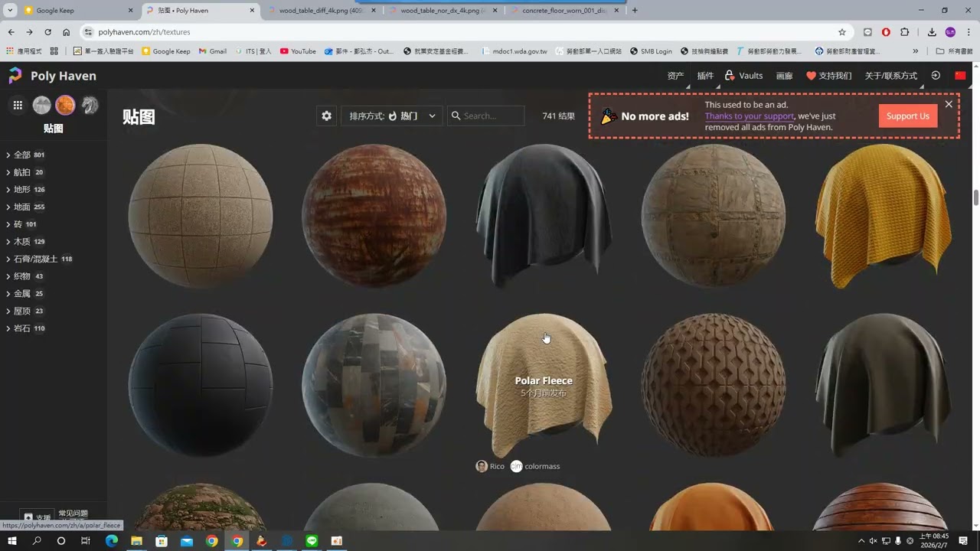Open the 插件 menu

[x=705, y=76]
